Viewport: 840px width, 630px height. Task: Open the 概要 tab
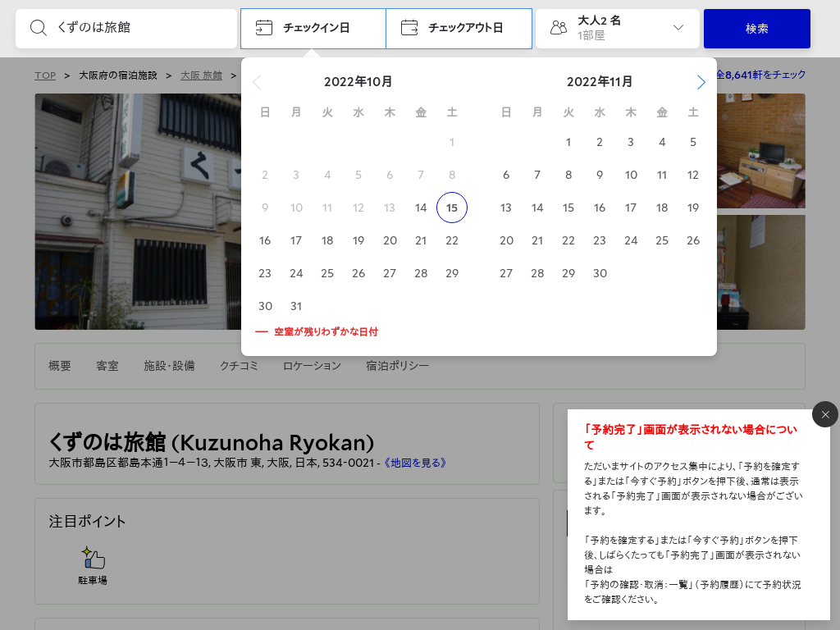tap(59, 366)
